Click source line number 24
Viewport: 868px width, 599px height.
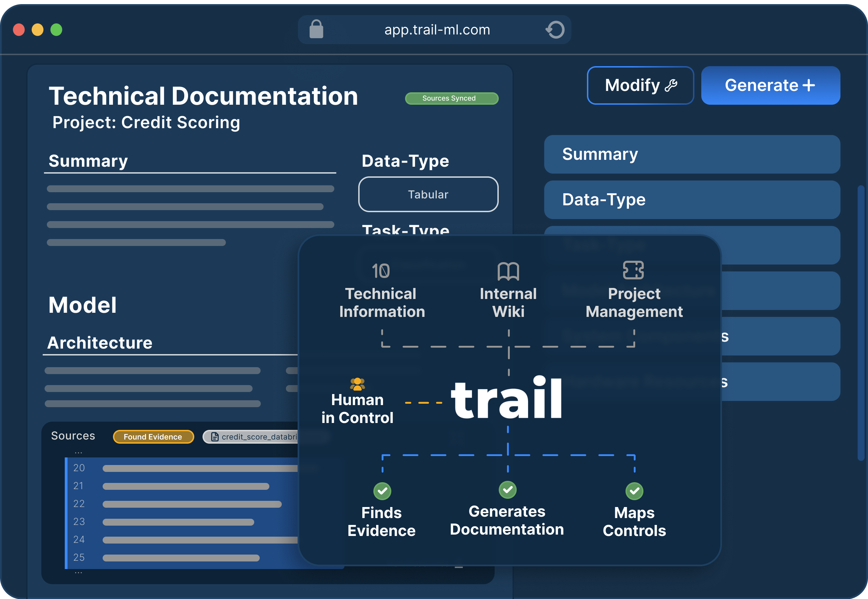click(79, 540)
